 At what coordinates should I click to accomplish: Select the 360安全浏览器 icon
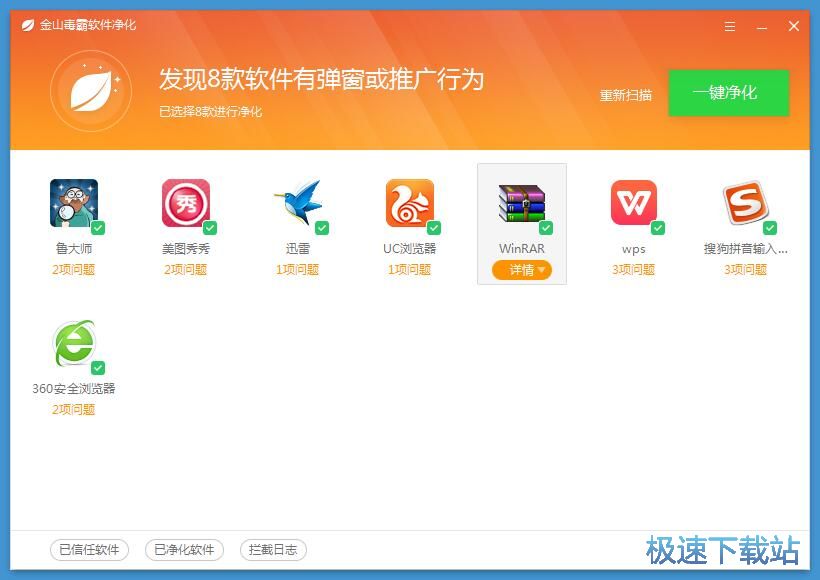(x=74, y=344)
